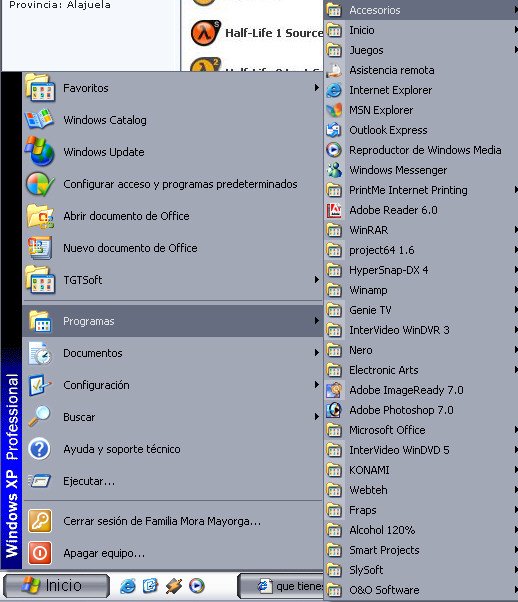The image size is (518, 602).
Task: Click the MSN Explorer butterfly icon
Action: click(334, 110)
